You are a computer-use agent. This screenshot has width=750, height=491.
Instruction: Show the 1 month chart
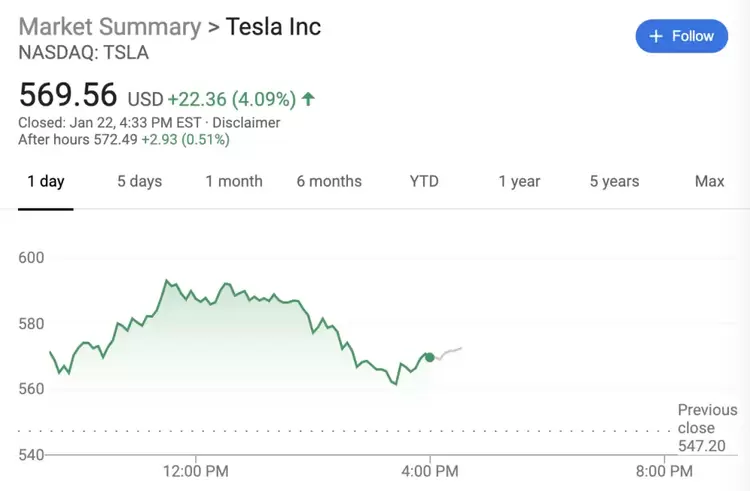click(x=234, y=181)
